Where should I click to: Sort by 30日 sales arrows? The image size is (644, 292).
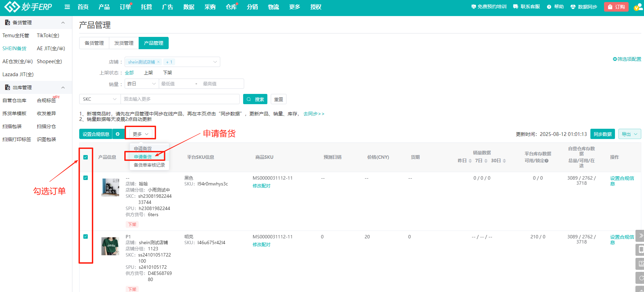[x=504, y=161]
